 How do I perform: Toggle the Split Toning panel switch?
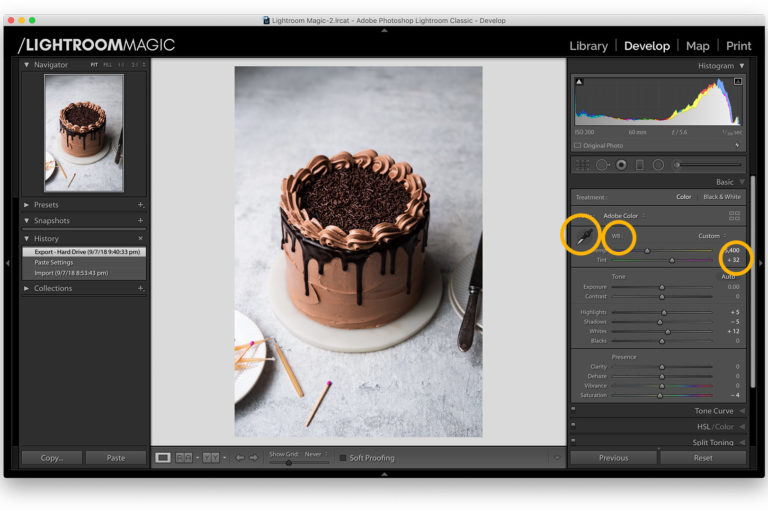pyautogui.click(x=573, y=440)
